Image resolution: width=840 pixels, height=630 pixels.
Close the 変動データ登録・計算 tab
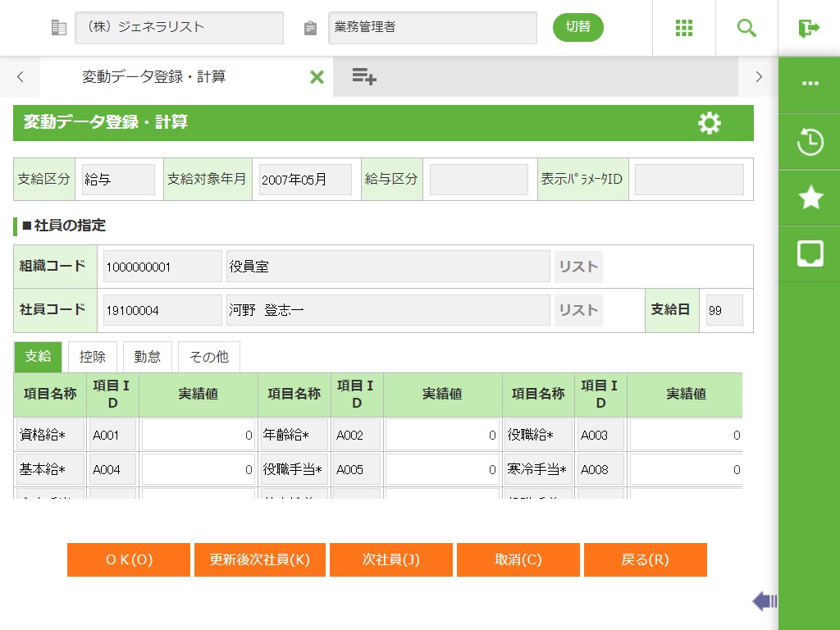tap(317, 77)
